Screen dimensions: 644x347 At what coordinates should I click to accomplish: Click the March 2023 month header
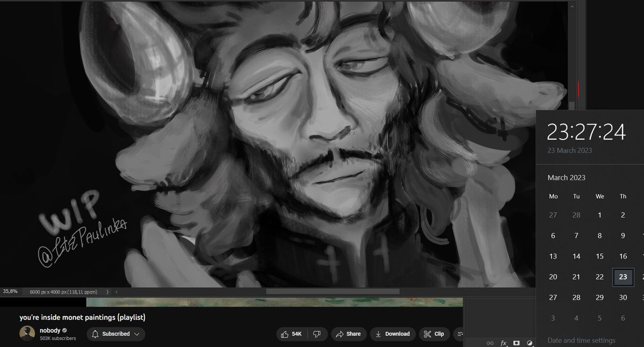click(x=566, y=177)
